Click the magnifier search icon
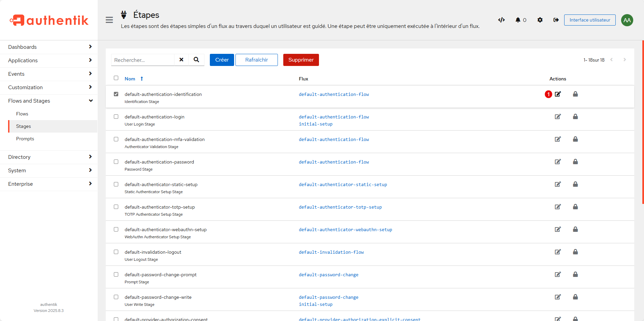Screen dimensions: 644x321 point(196,60)
